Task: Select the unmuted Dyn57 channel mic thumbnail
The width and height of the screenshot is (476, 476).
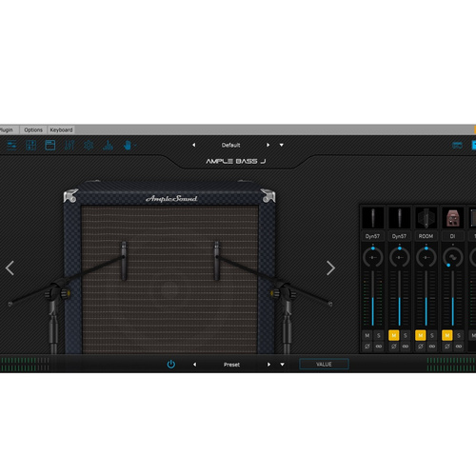Action: [372, 218]
